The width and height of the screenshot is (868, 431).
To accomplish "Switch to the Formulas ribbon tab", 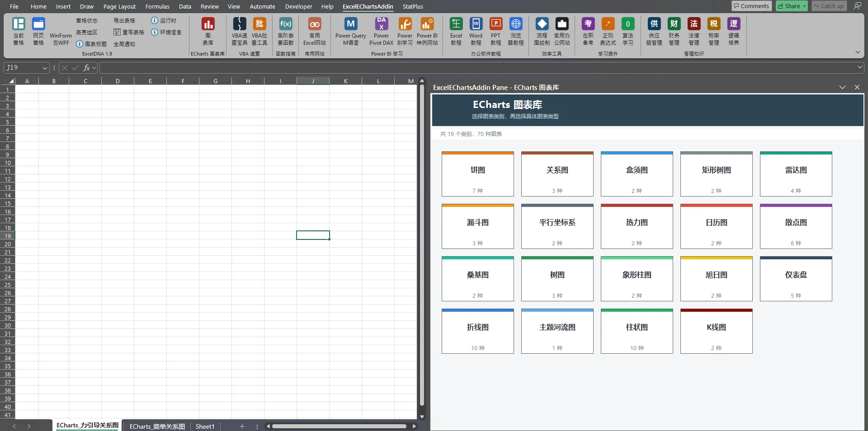I will pyautogui.click(x=157, y=6).
